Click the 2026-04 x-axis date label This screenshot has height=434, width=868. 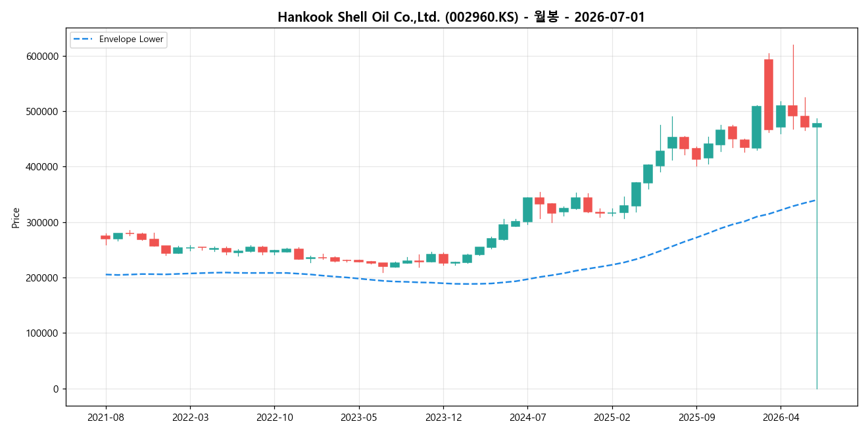tap(781, 418)
